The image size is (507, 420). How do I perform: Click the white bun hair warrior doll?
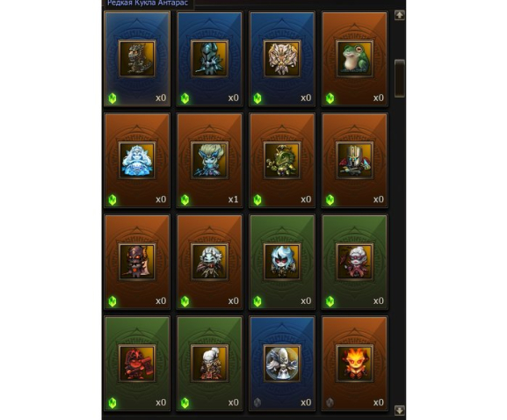click(x=209, y=364)
